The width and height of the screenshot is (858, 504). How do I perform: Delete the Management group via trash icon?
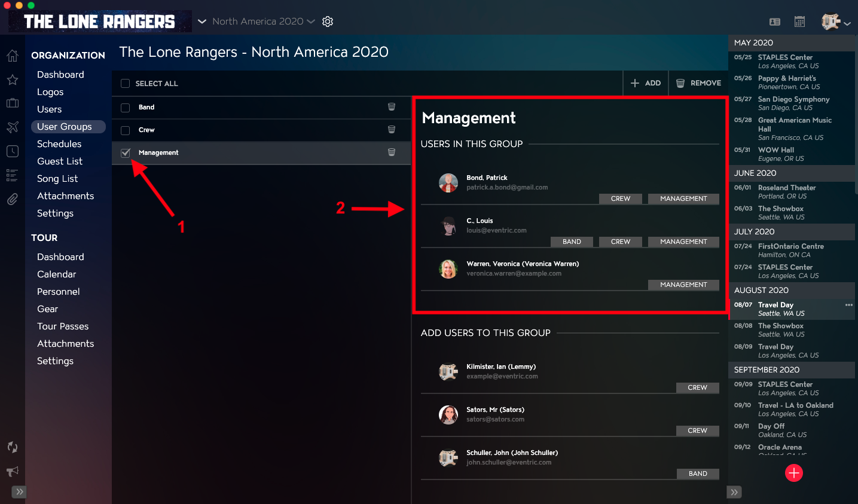coord(392,152)
